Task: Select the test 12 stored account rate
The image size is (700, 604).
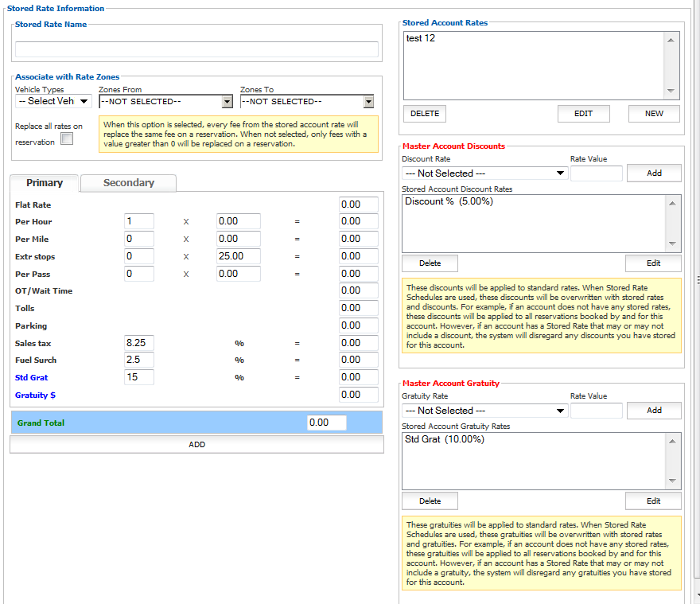Action: (x=421, y=38)
